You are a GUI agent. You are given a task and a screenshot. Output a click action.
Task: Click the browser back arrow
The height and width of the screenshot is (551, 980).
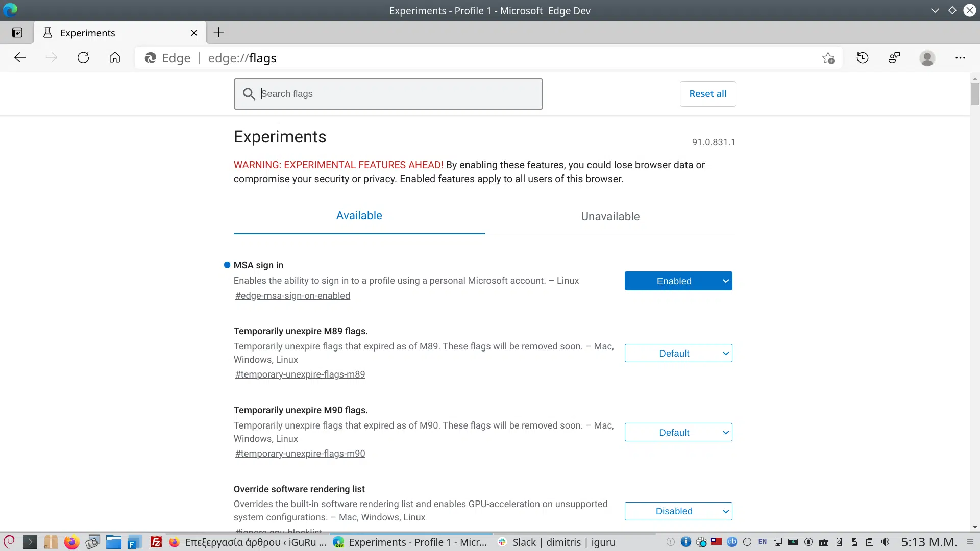tap(20, 58)
